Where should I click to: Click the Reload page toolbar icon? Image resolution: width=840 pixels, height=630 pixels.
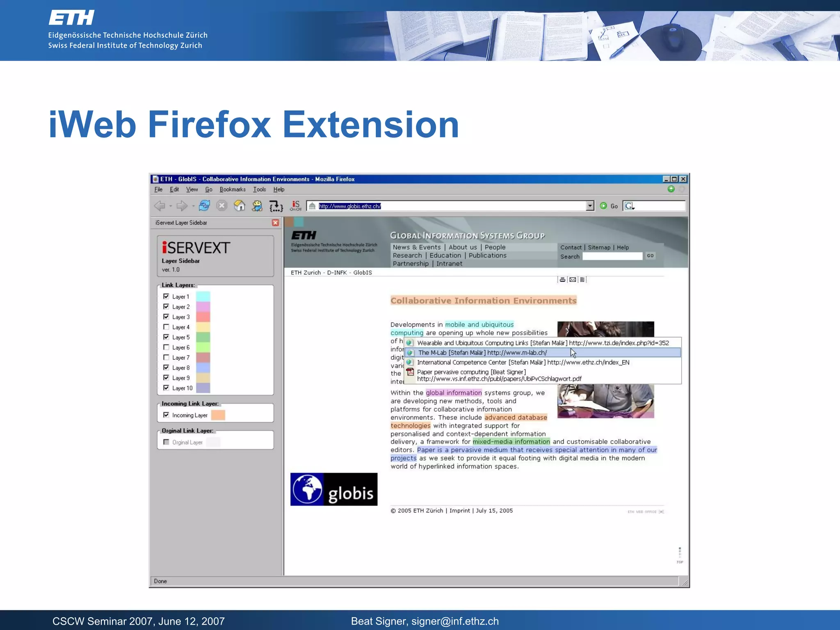204,205
